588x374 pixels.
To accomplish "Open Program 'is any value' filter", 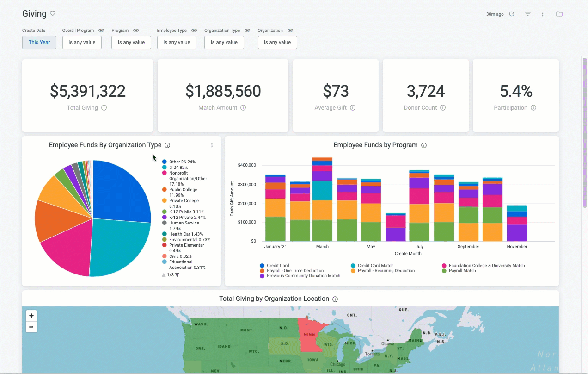I will click(131, 42).
